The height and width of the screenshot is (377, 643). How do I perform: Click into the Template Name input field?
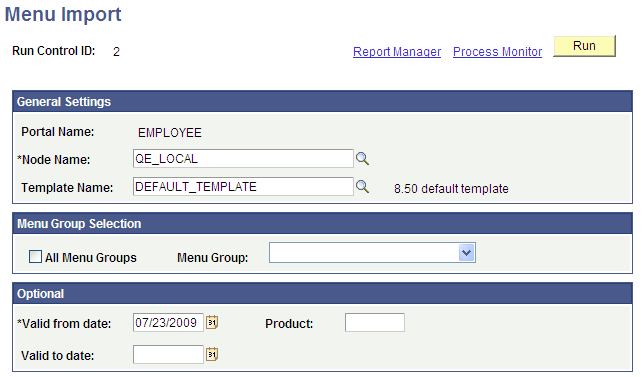point(243,186)
